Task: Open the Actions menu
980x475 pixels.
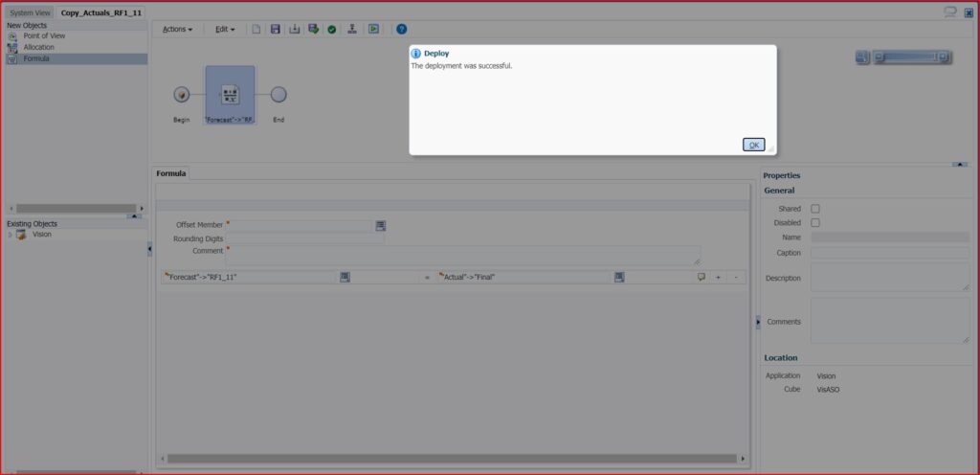Action: (x=177, y=30)
